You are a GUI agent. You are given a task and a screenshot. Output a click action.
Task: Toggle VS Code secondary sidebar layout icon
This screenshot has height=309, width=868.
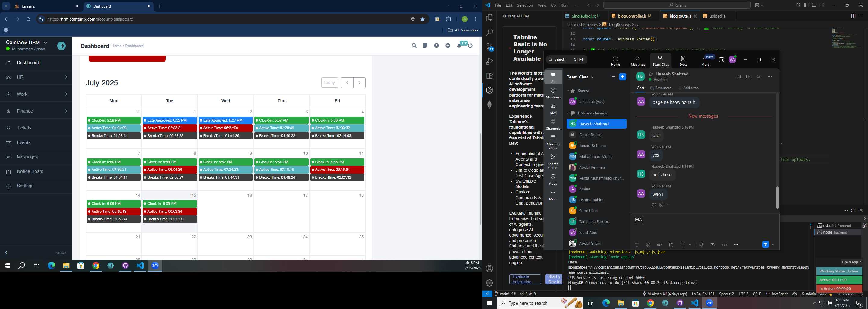(822, 5)
